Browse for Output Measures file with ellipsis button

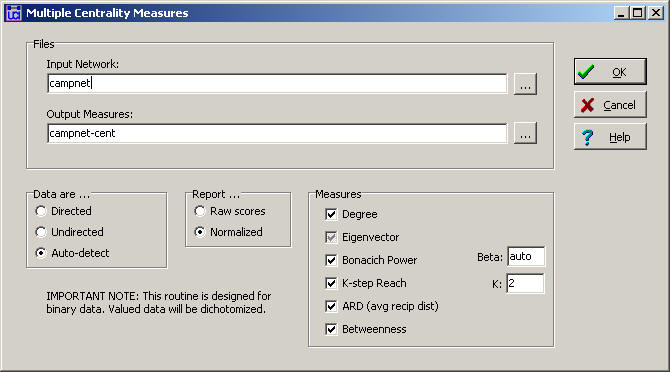525,133
